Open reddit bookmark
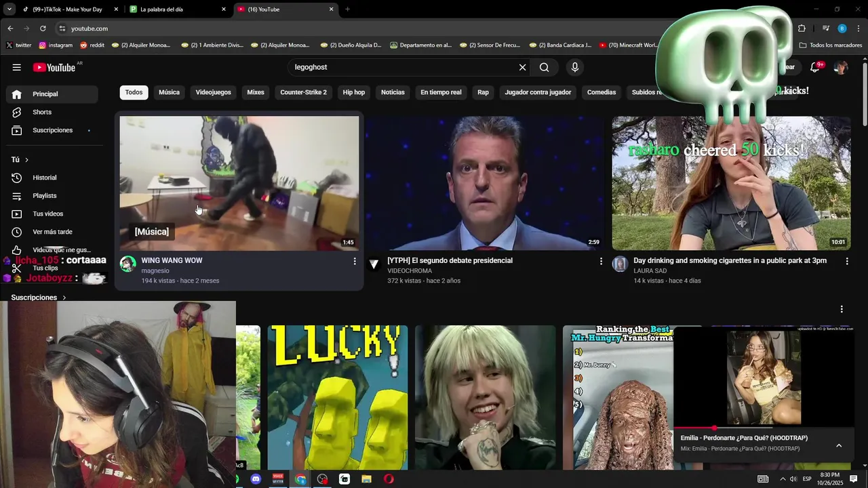 (x=92, y=45)
